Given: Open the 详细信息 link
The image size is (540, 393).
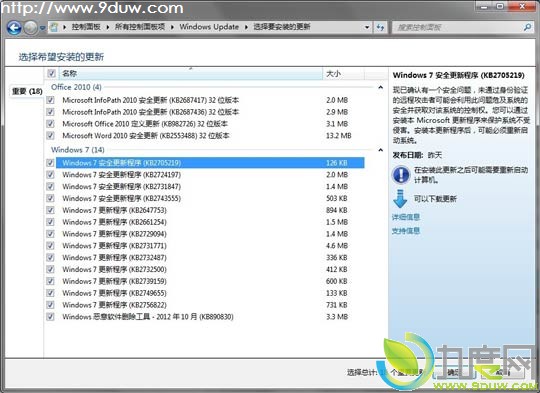Looking at the screenshot, I should pyautogui.click(x=406, y=217).
